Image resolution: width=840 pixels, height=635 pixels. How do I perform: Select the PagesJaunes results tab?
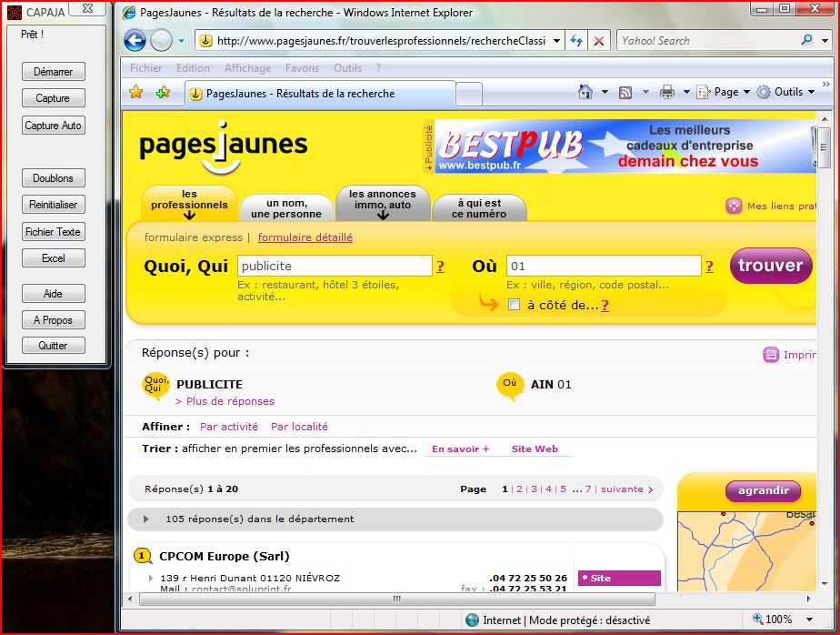(x=320, y=94)
